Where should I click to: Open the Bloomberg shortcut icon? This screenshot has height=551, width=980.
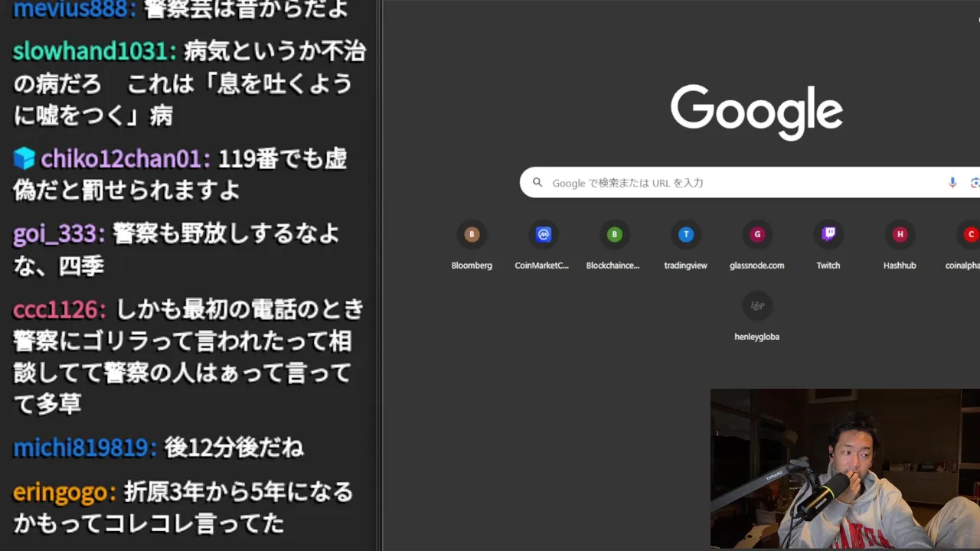tap(472, 234)
